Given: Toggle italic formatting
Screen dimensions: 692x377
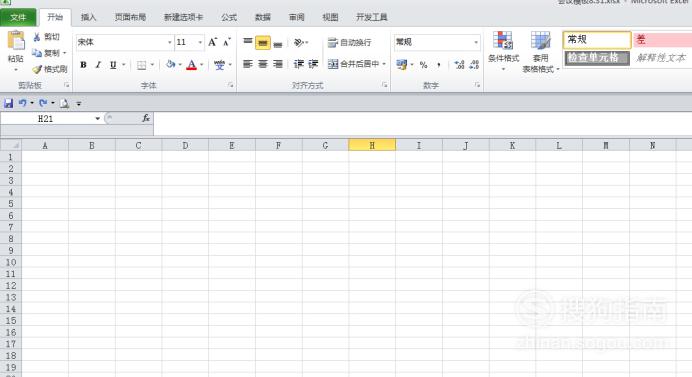Looking at the screenshot, I should pyautogui.click(x=98, y=65).
